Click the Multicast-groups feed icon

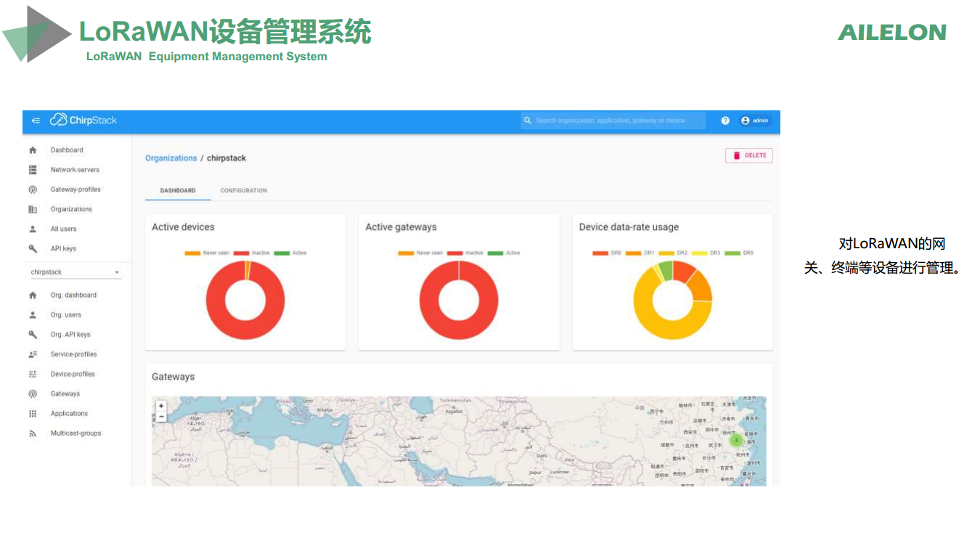[x=33, y=433]
